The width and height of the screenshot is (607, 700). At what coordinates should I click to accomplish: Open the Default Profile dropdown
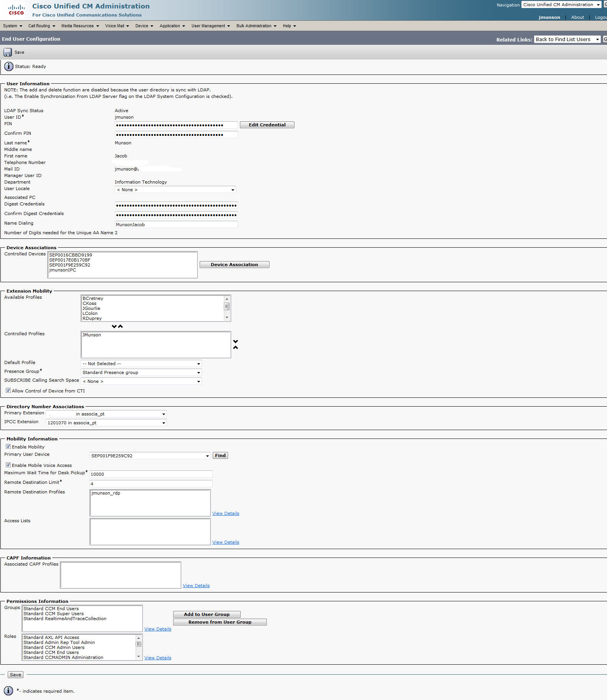click(x=141, y=364)
